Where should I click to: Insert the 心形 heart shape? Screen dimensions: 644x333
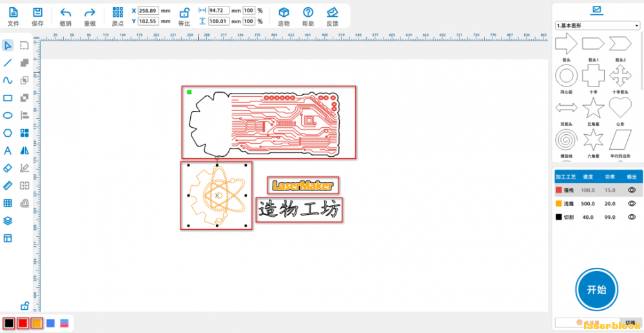[620, 108]
